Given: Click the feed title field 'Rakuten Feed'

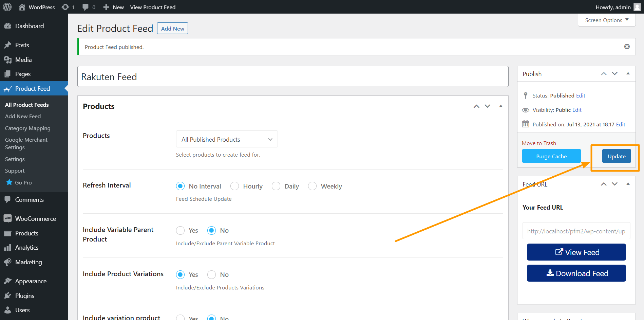Looking at the screenshot, I should point(292,77).
